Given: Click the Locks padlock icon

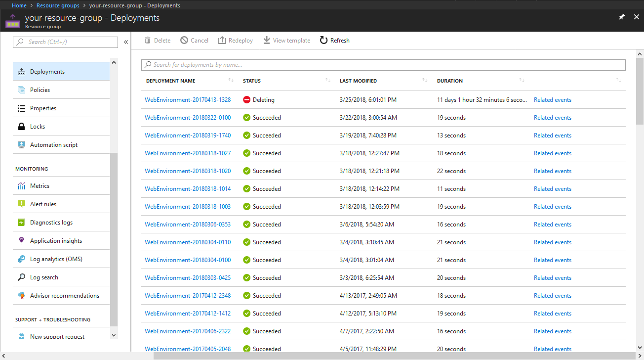Looking at the screenshot, I should [22, 126].
